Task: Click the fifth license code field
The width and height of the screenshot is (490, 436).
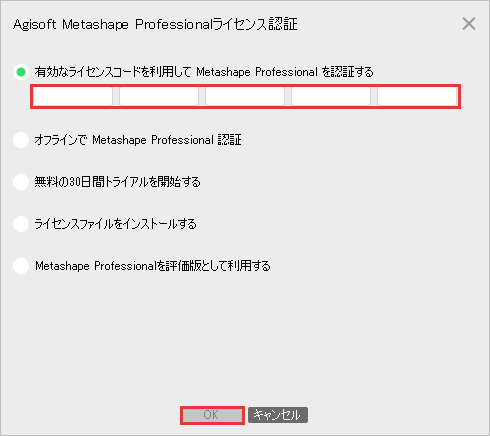Action: (417, 97)
